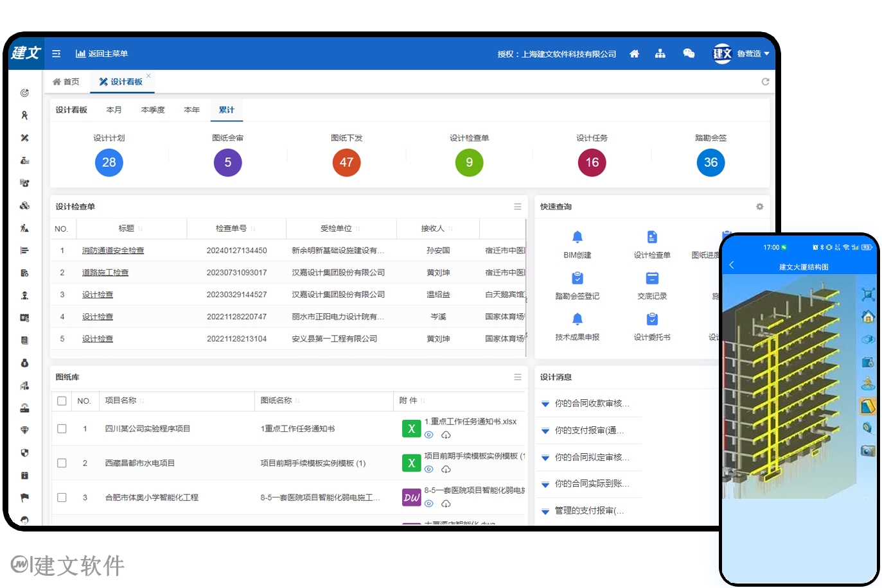This screenshot has width=882, height=588.
Task: Open the 设计检查单 panel menu icon
Action: (x=518, y=207)
